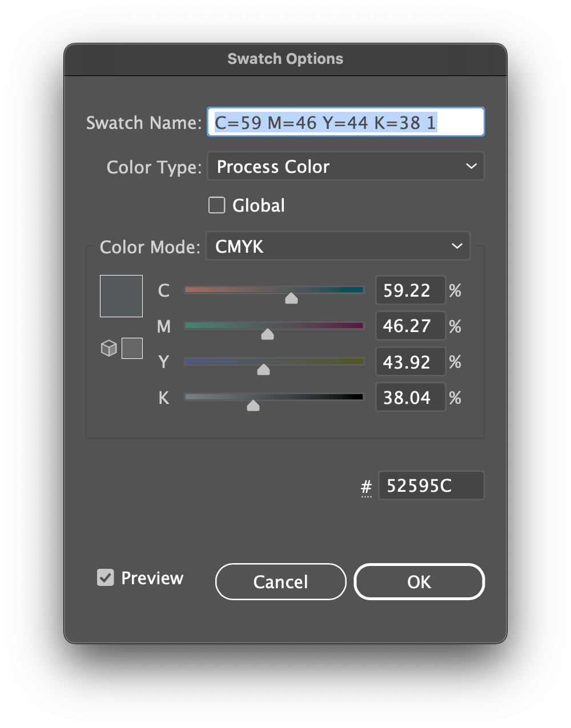Cancel the Swatch Options dialog
This screenshot has height=728, width=571.
coord(280,582)
